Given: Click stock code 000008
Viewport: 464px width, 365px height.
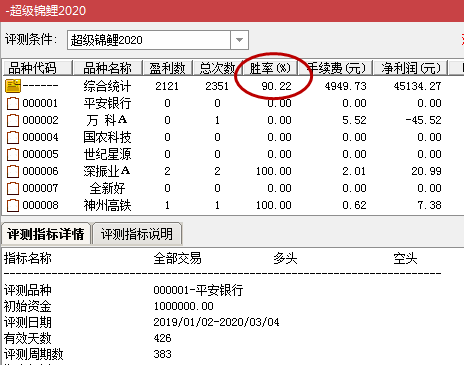Looking at the screenshot, I should pyautogui.click(x=40, y=205).
